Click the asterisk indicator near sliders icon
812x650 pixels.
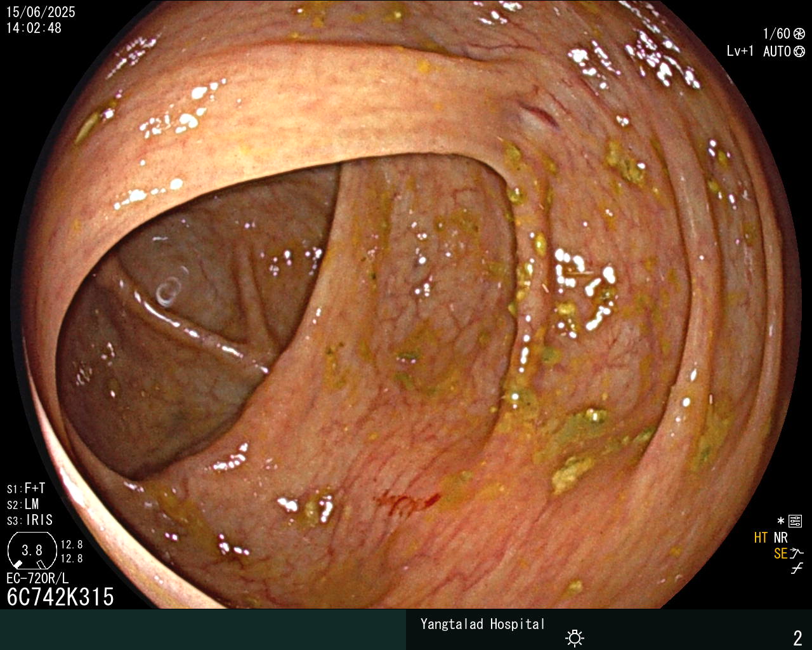click(781, 521)
